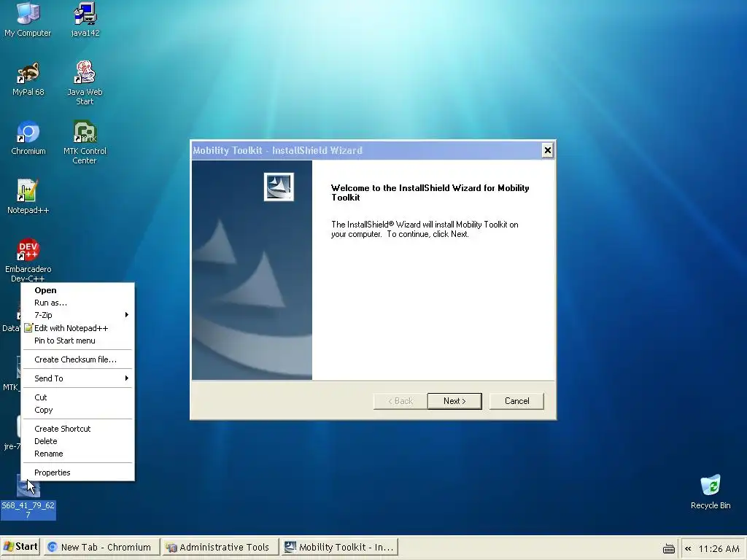Choose Run as... from the context menu
Screen dimensions: 747x560
77,303
